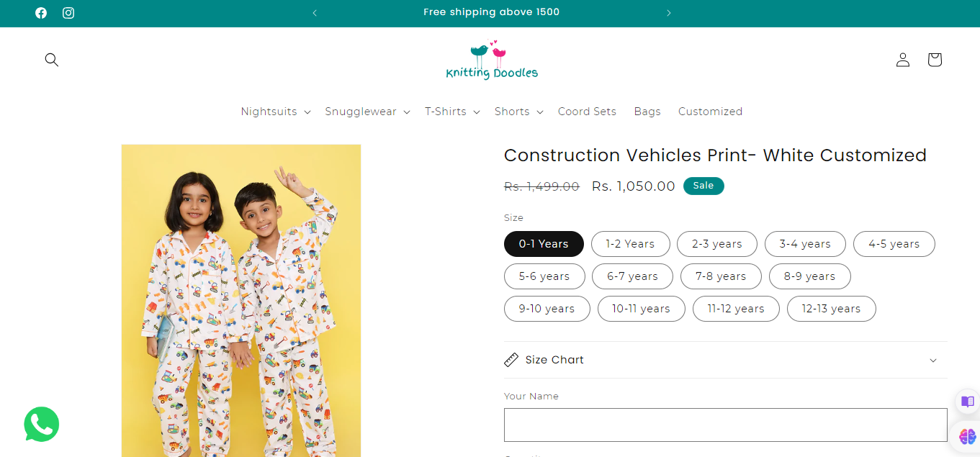Viewport: 980px width, 457px height.
Task: Click the Knitting Doodles logo
Action: [492, 60]
